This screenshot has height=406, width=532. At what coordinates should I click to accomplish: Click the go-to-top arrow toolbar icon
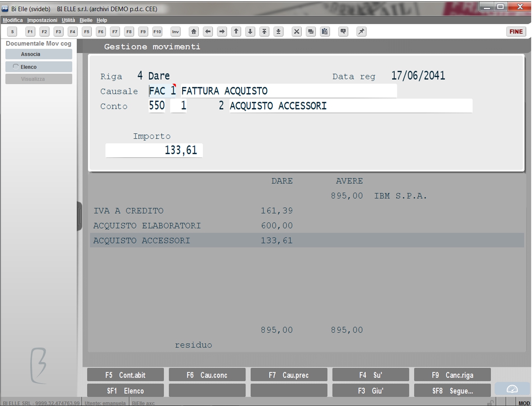[264, 32]
